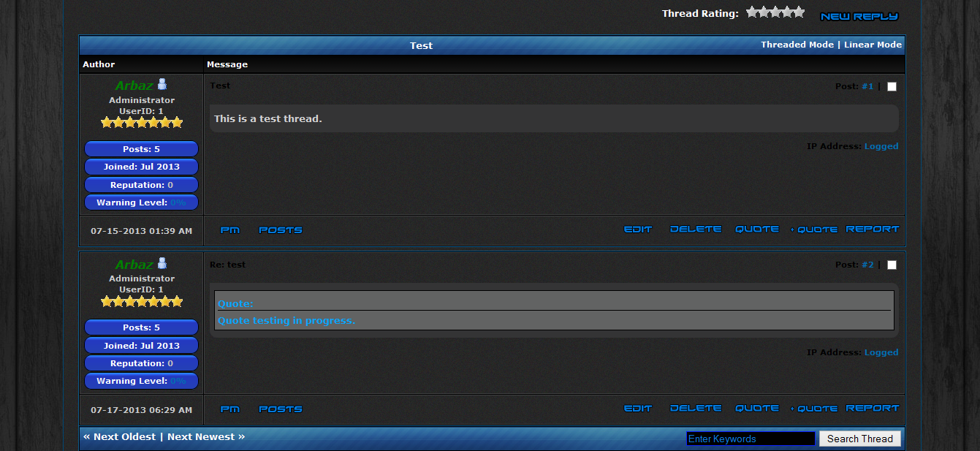980x451 pixels.
Task: Multi-quote post #2 with +Quote
Action: pyautogui.click(x=814, y=409)
